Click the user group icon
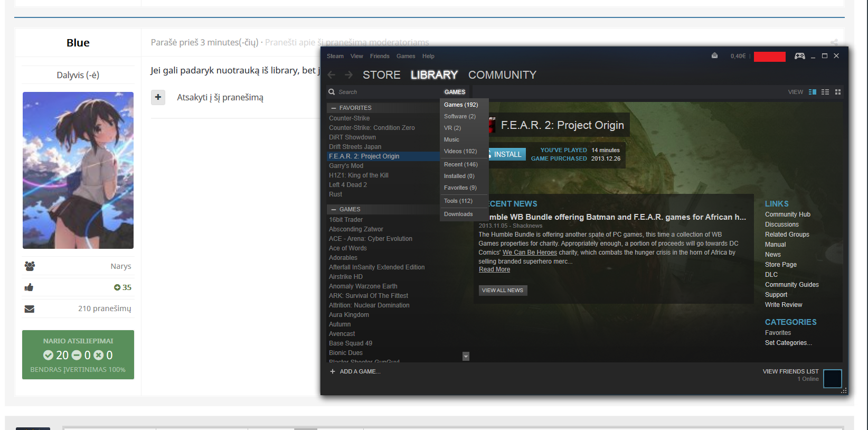 coord(30,266)
